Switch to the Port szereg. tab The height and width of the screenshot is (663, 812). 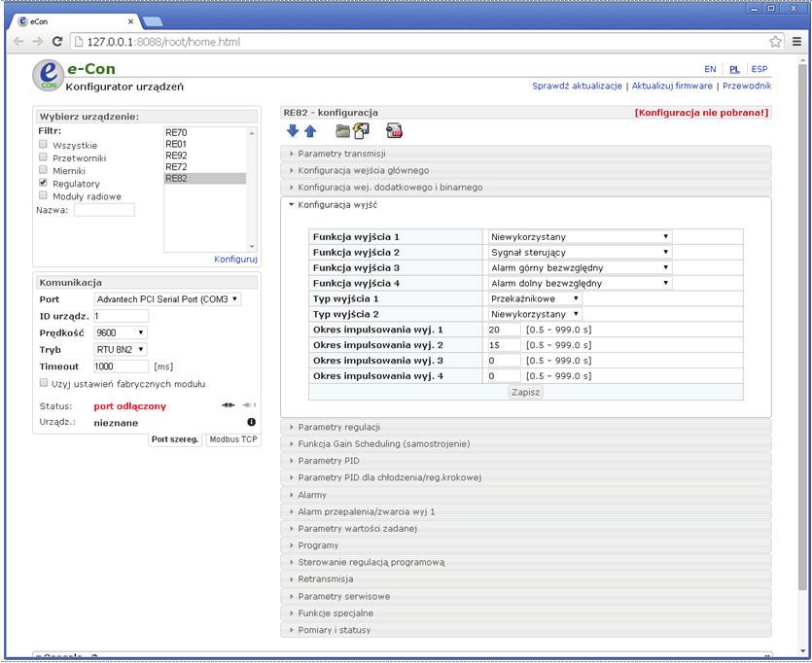[175, 439]
